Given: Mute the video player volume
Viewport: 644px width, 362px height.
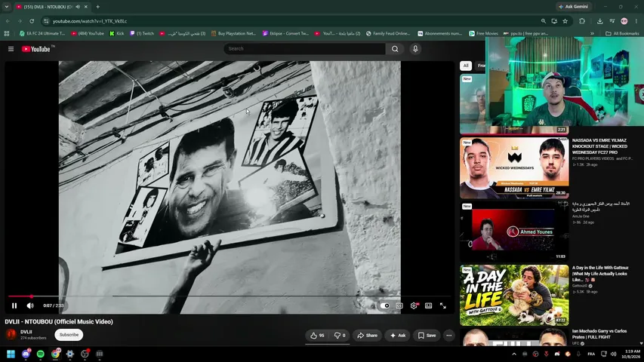Looking at the screenshot, I should pos(30,305).
